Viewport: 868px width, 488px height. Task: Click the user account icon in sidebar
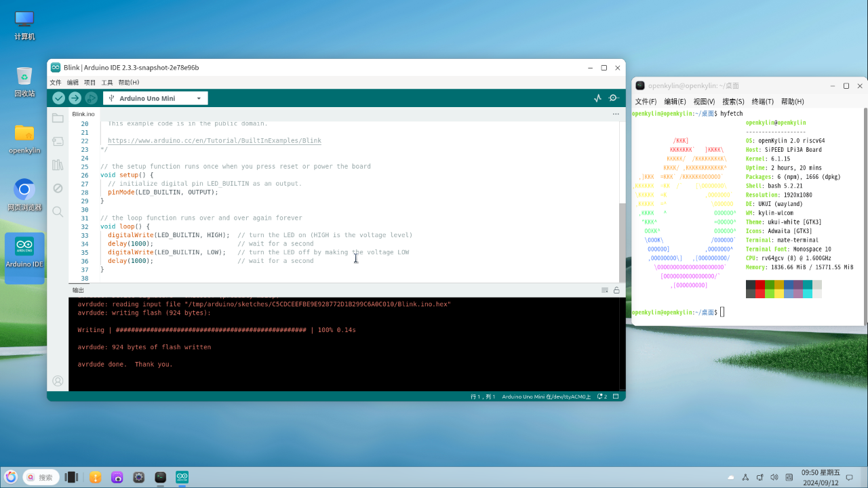(58, 381)
